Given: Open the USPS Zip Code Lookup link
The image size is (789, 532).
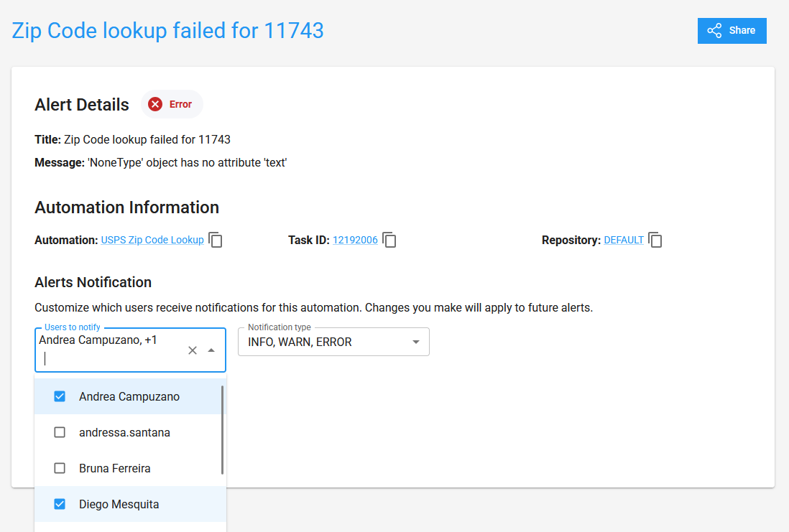Looking at the screenshot, I should (x=152, y=241).
